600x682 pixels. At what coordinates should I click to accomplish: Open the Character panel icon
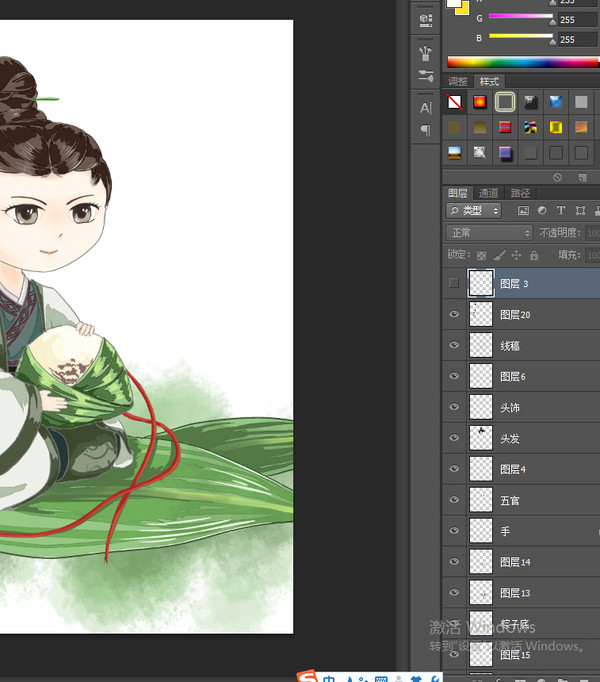tap(426, 108)
